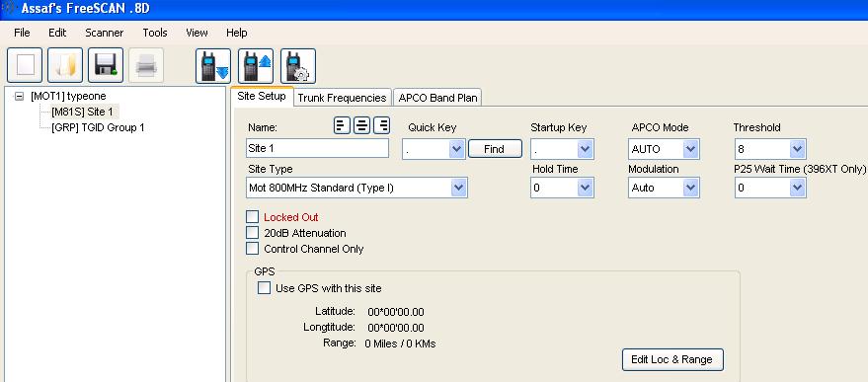Align name left icon
Screen dimensions: 868x382
point(342,126)
